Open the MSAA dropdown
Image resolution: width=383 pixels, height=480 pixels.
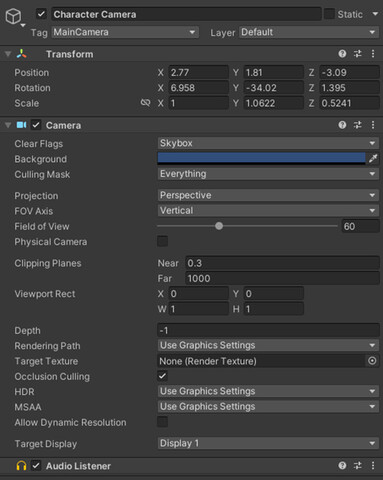click(268, 407)
